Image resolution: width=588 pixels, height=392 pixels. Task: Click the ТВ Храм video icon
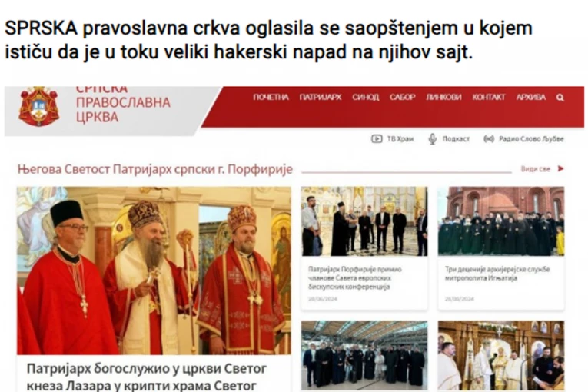click(x=377, y=139)
